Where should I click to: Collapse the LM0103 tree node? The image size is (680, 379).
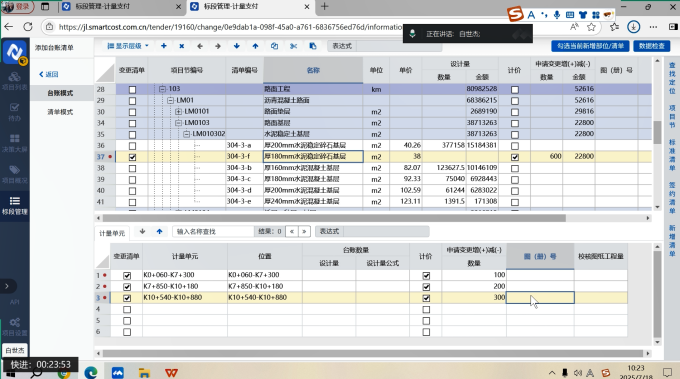(x=178, y=123)
